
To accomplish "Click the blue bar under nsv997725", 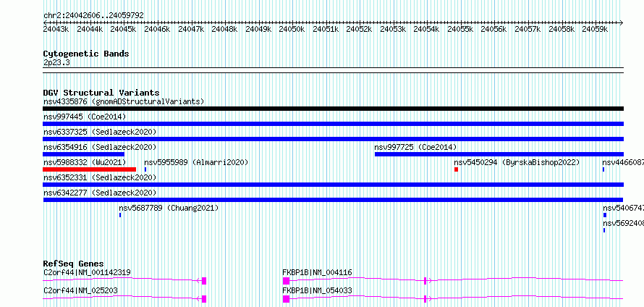I will point(499,154).
